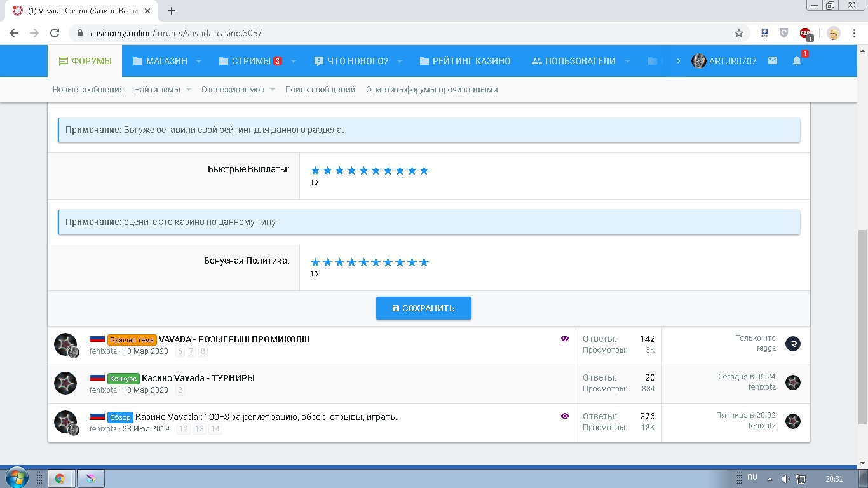Expand the СТРИМЫ dropdown arrow
The height and width of the screenshot is (488, 868).
pyautogui.click(x=294, y=62)
